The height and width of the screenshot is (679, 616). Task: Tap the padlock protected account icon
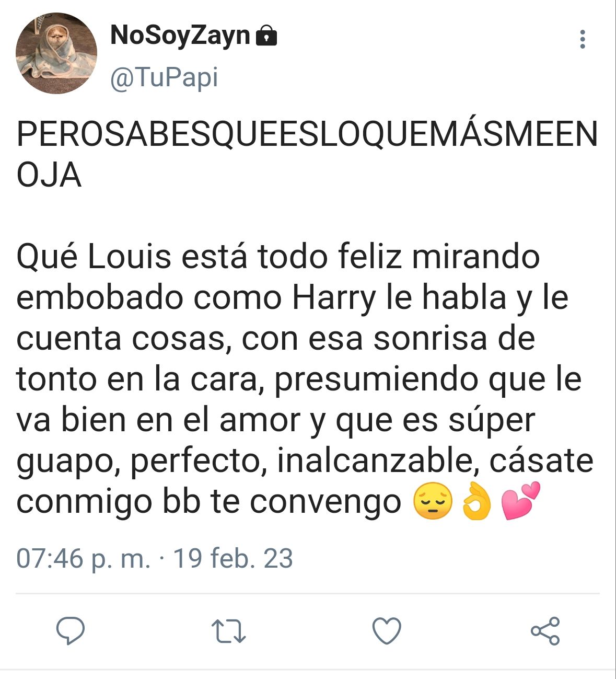266,36
